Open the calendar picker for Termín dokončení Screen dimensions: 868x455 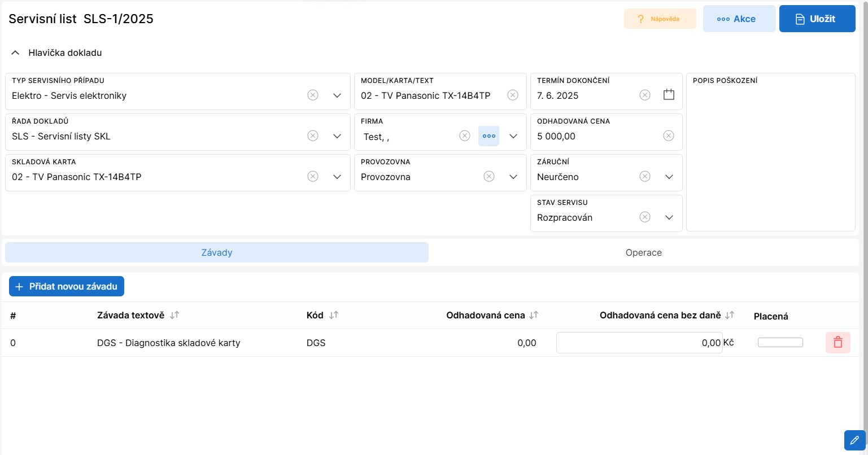669,95
